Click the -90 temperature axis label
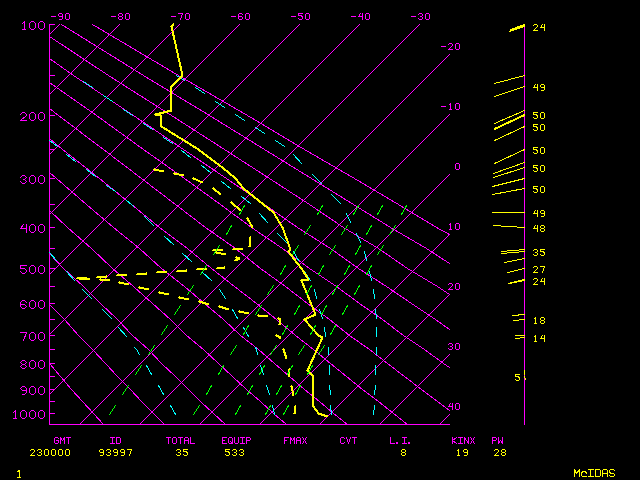This screenshot has height=480, width=640. point(60,16)
